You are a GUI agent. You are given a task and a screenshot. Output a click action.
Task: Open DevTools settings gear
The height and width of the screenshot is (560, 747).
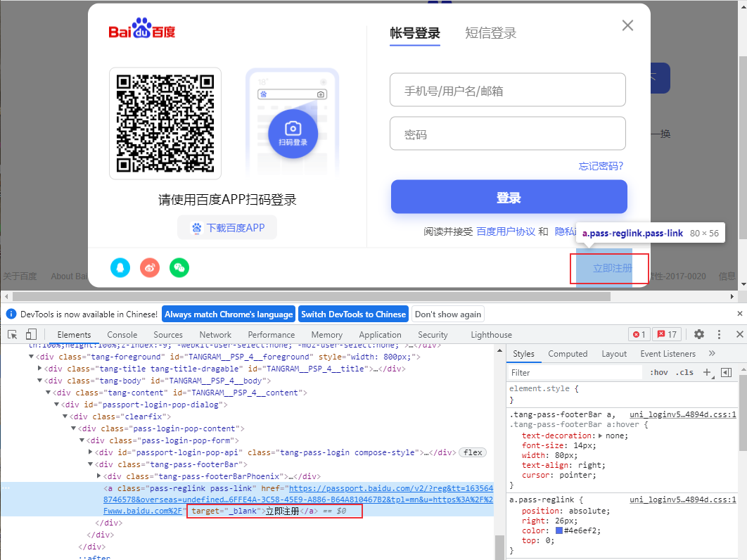pyautogui.click(x=698, y=334)
